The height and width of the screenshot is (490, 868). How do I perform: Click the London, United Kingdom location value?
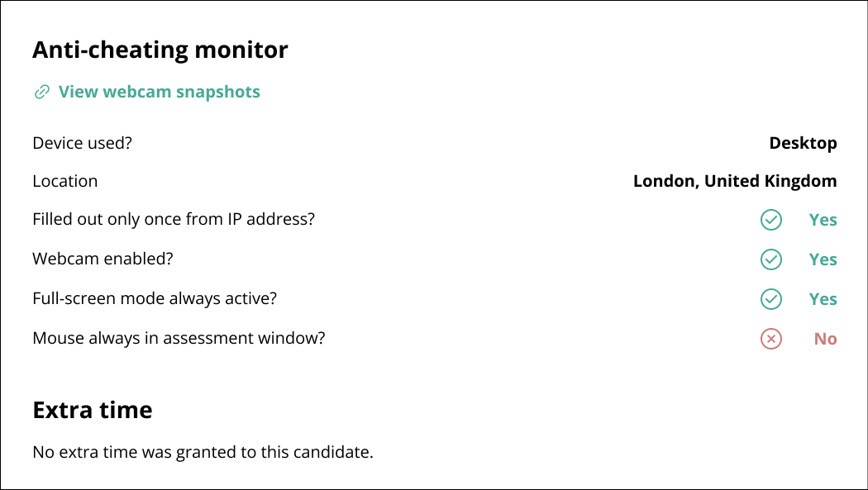coord(735,182)
